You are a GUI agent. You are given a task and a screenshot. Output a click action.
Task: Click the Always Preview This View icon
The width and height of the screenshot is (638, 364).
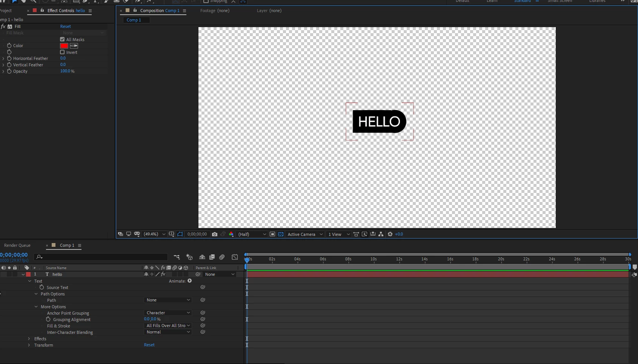[x=120, y=234]
